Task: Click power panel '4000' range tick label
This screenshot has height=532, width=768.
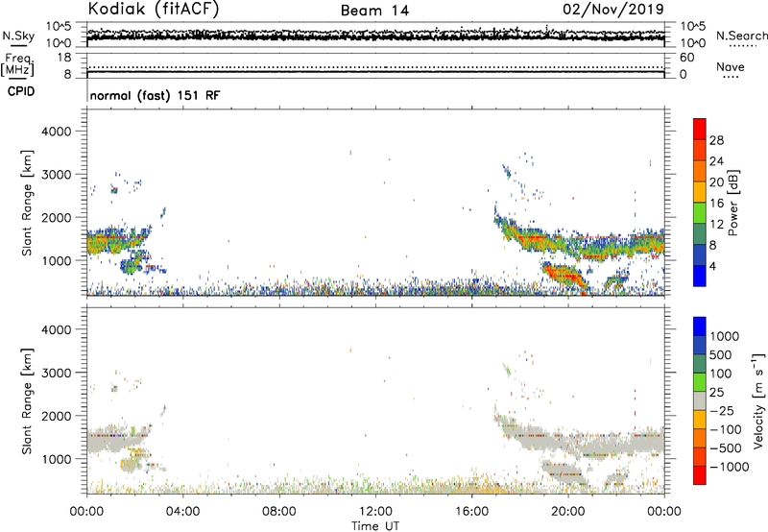Action: (x=56, y=132)
